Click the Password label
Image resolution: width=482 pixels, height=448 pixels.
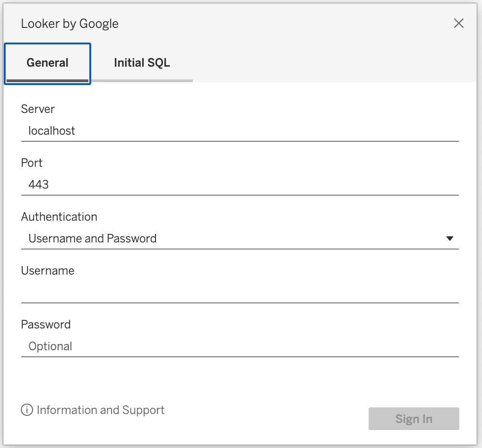click(x=45, y=325)
